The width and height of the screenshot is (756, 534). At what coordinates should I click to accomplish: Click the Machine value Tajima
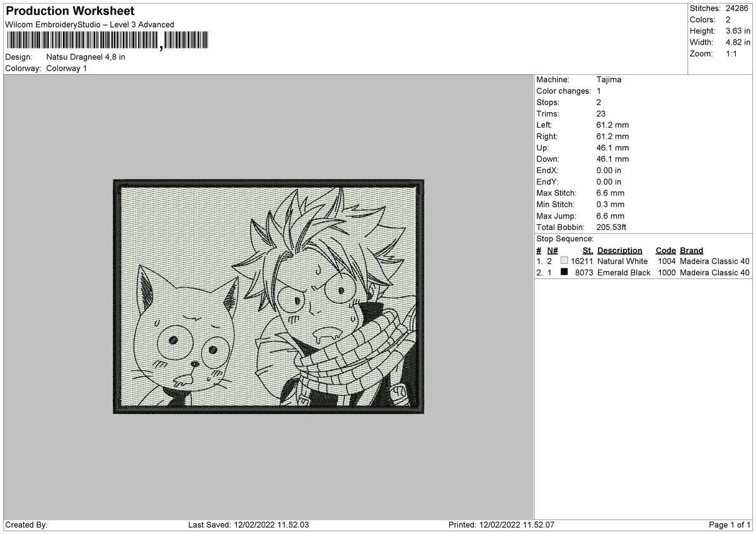point(609,80)
